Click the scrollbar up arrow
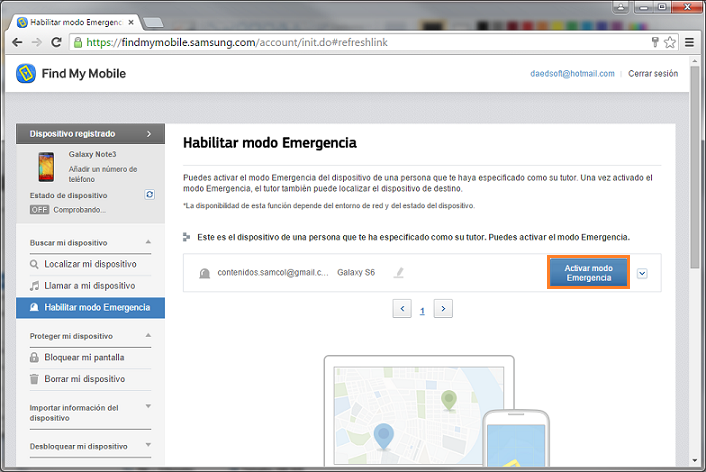The width and height of the screenshot is (706, 472). pyautogui.click(x=695, y=60)
